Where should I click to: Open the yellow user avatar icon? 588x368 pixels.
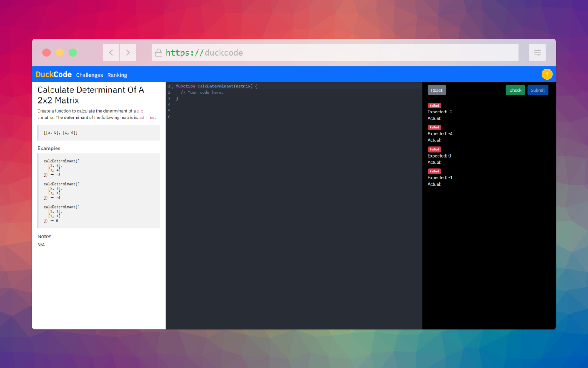(547, 74)
